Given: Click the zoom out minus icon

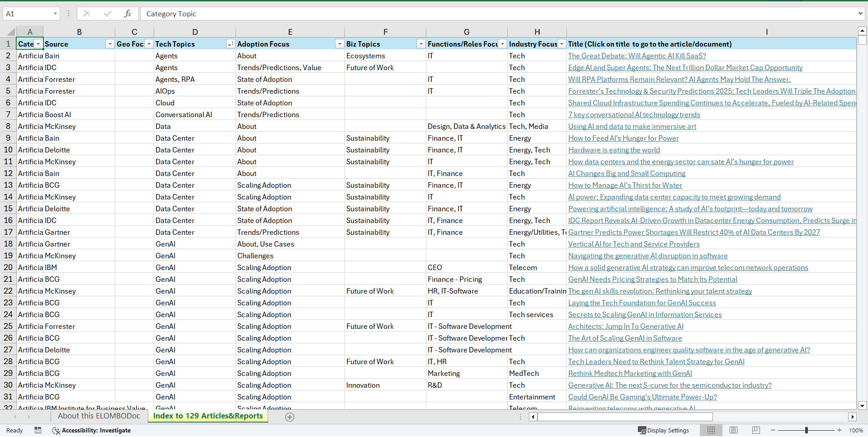Looking at the screenshot, I should click(773, 430).
